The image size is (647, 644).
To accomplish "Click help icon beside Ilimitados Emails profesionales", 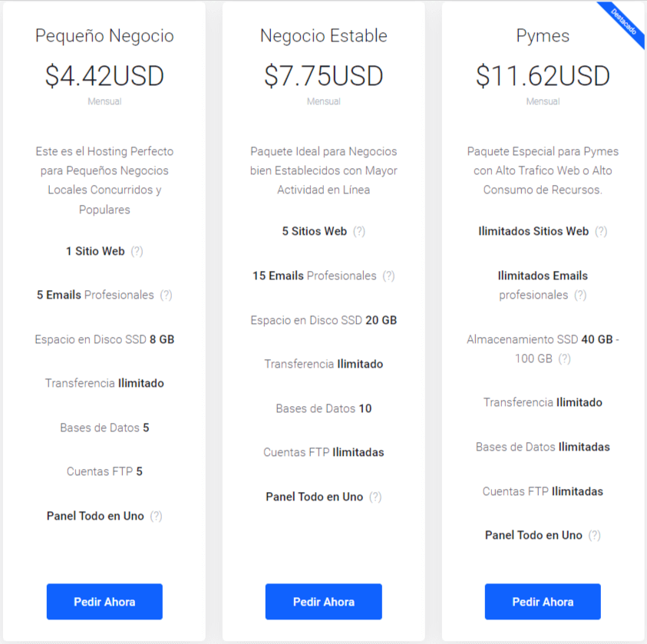I will (x=580, y=295).
